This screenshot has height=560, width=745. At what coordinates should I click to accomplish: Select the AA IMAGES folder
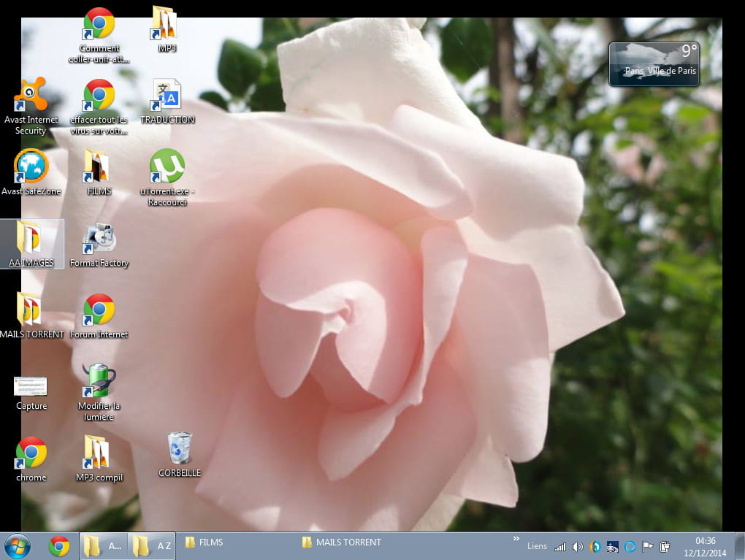pyautogui.click(x=31, y=239)
